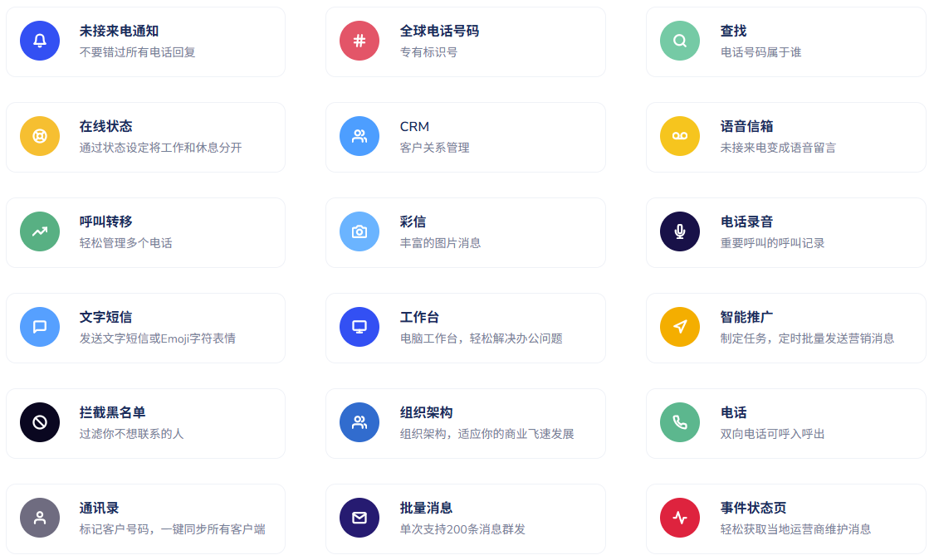The image size is (934, 560).
Task: Click the hash icon for 全球电话号码
Action: pos(359,41)
